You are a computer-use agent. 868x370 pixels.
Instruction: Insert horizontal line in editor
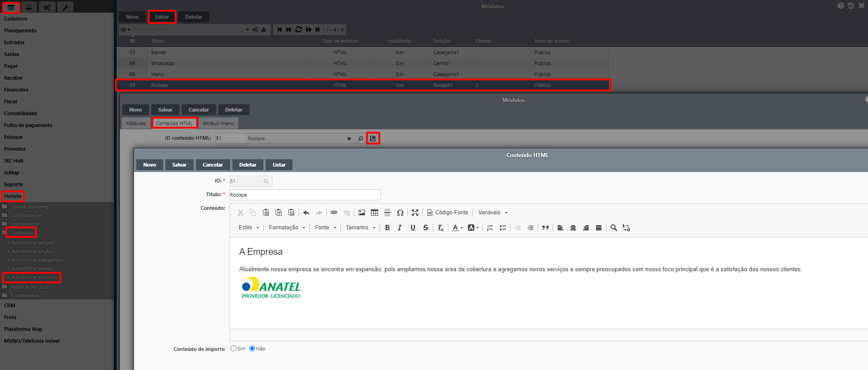[x=387, y=213]
